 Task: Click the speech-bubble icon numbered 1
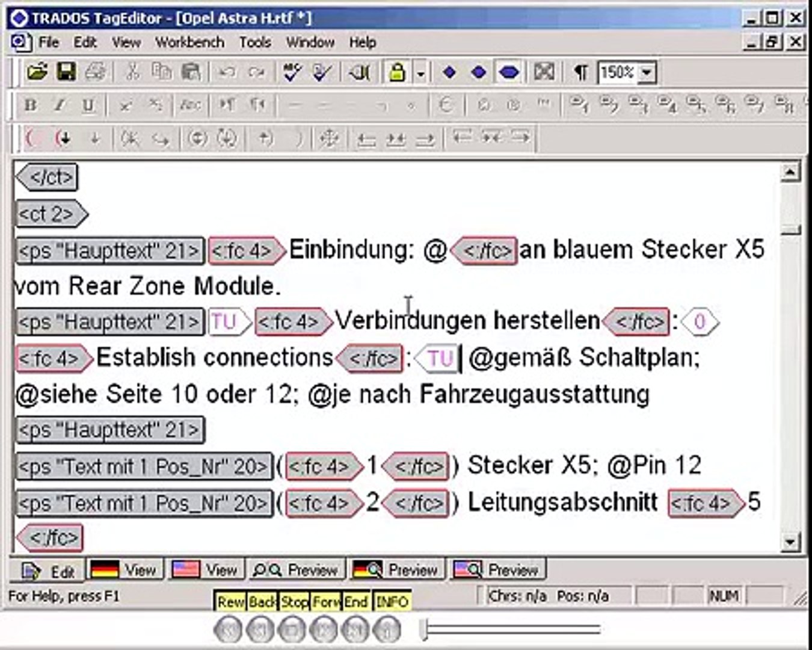[579, 105]
